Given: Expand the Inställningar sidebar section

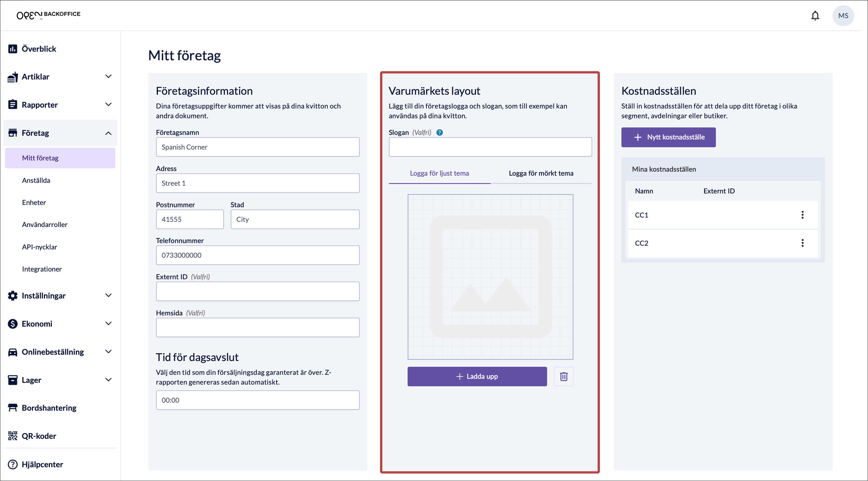Looking at the screenshot, I should tap(108, 295).
